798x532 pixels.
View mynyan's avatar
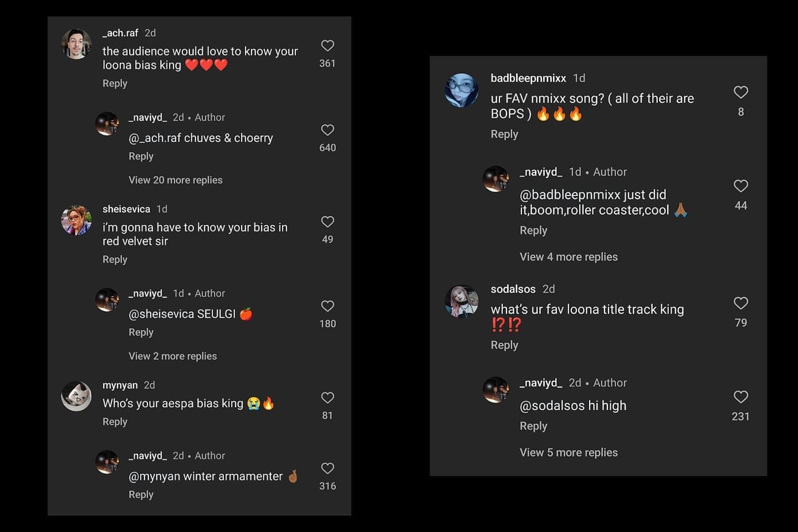[76, 396]
